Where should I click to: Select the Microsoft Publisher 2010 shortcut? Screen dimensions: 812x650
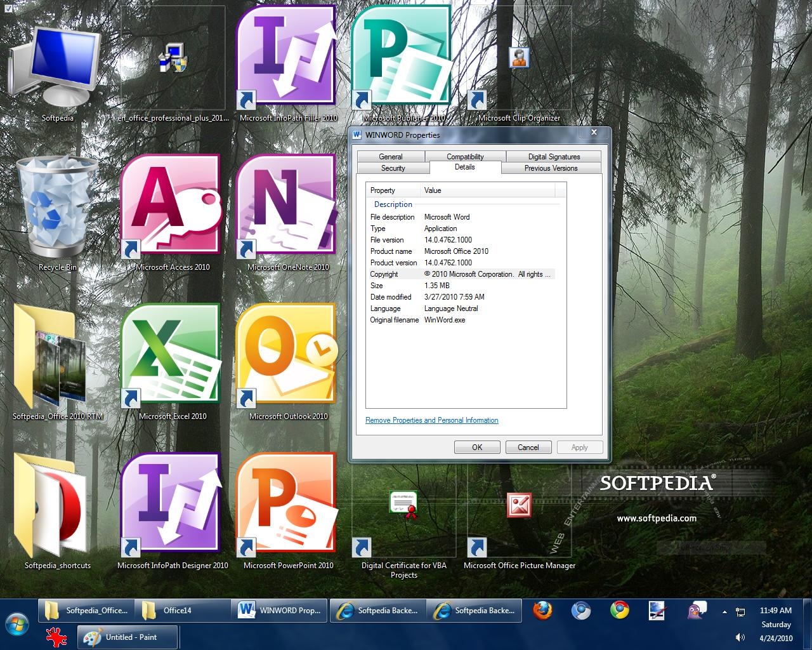[402, 57]
